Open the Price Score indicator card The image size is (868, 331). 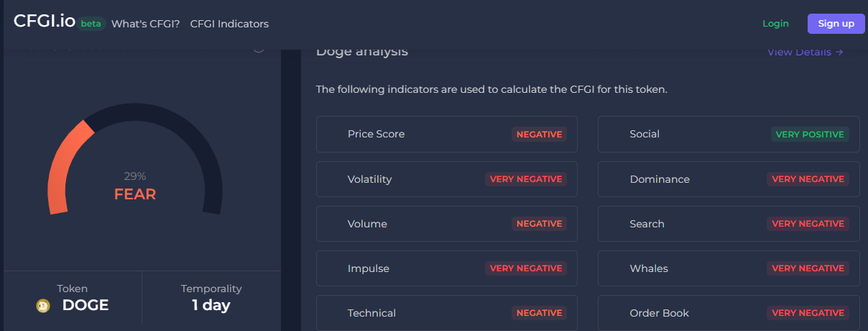(446, 135)
